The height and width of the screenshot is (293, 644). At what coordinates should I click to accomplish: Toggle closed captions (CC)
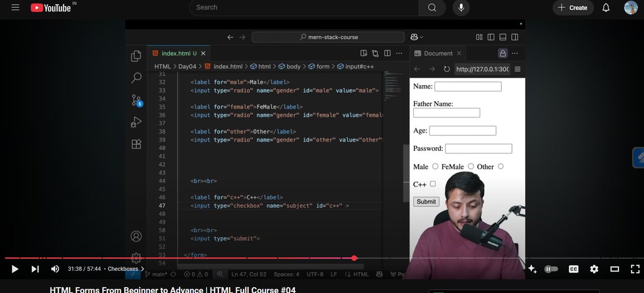coord(573,269)
